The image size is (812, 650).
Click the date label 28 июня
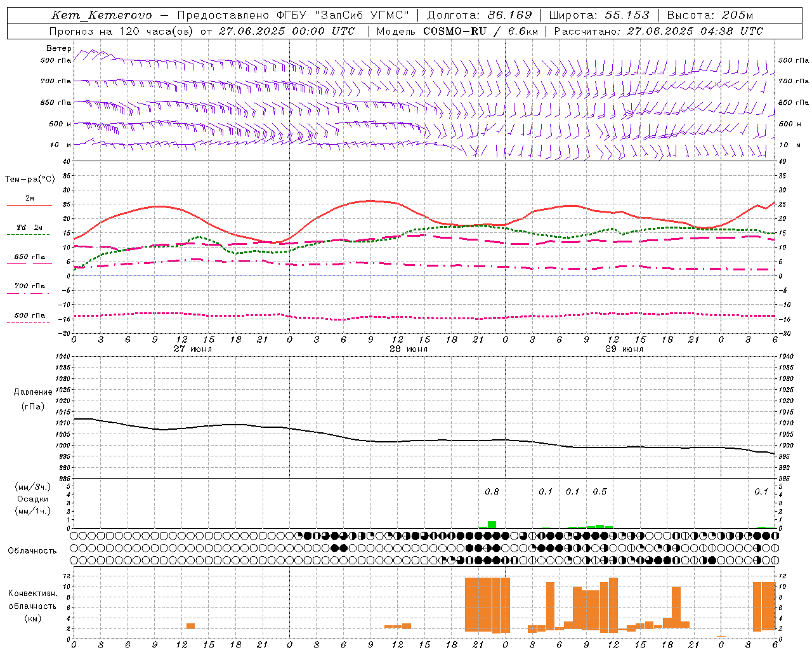coord(409,348)
